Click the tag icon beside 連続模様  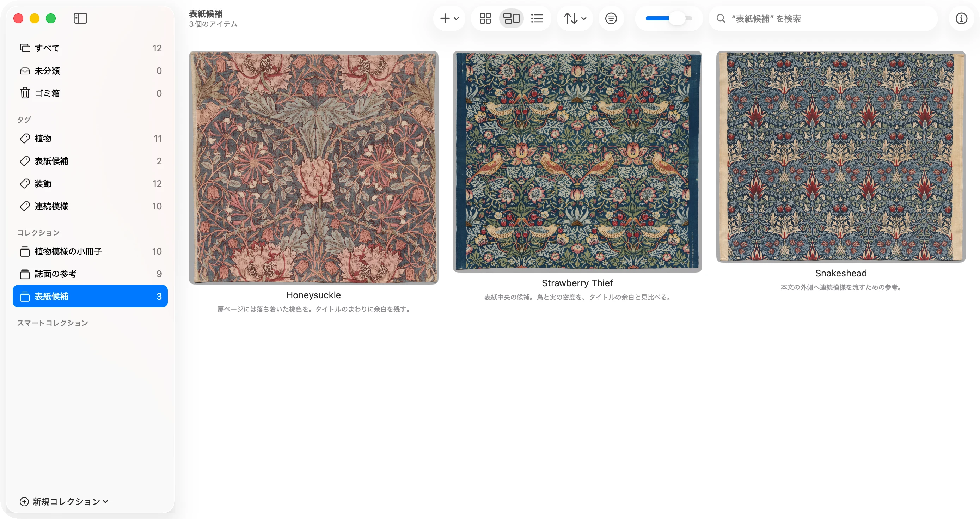pyautogui.click(x=25, y=206)
